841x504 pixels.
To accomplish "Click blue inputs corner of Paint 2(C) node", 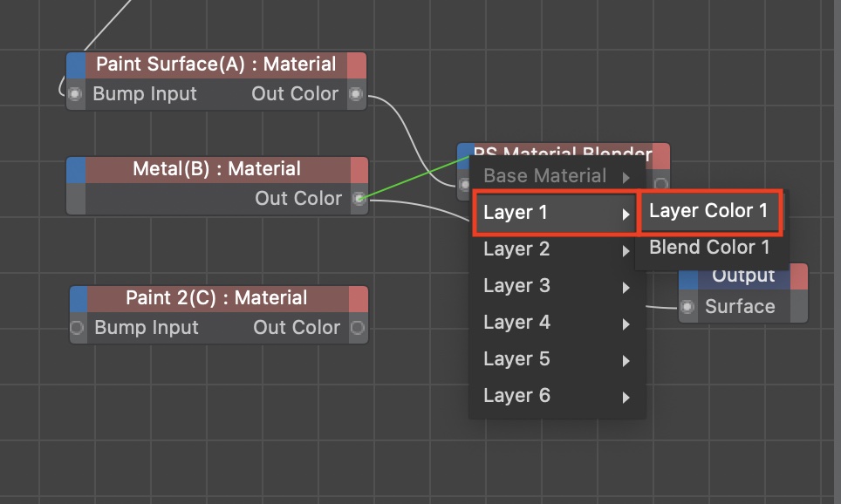I will click(x=79, y=298).
